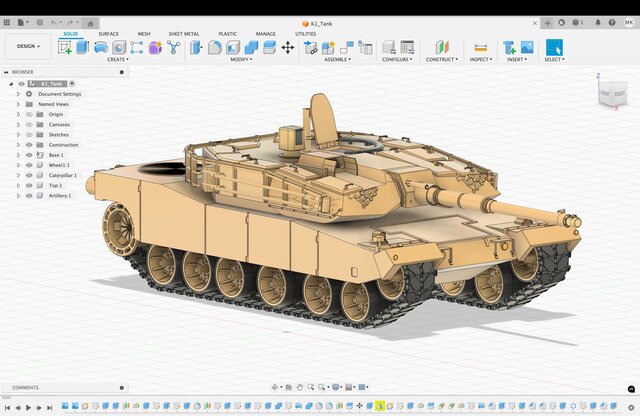Image resolution: width=640 pixels, height=416 pixels.
Task: Switch to the UTILITIES tab
Action: tap(306, 34)
